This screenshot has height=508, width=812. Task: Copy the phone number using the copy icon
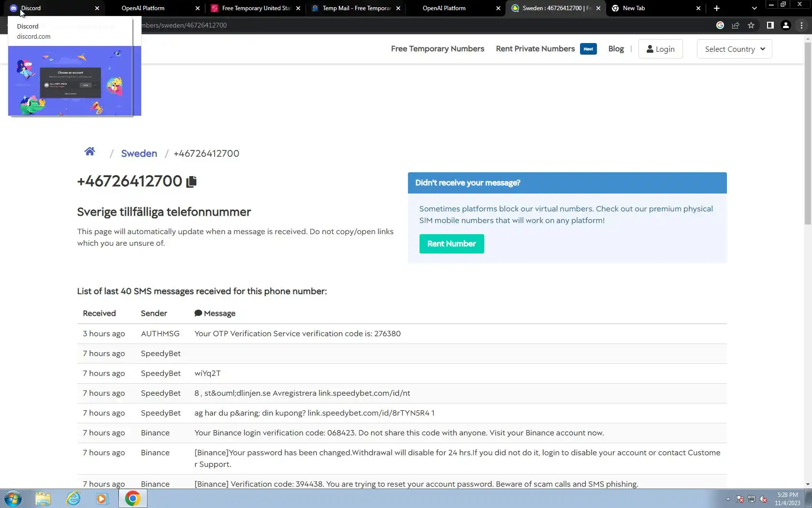(191, 181)
